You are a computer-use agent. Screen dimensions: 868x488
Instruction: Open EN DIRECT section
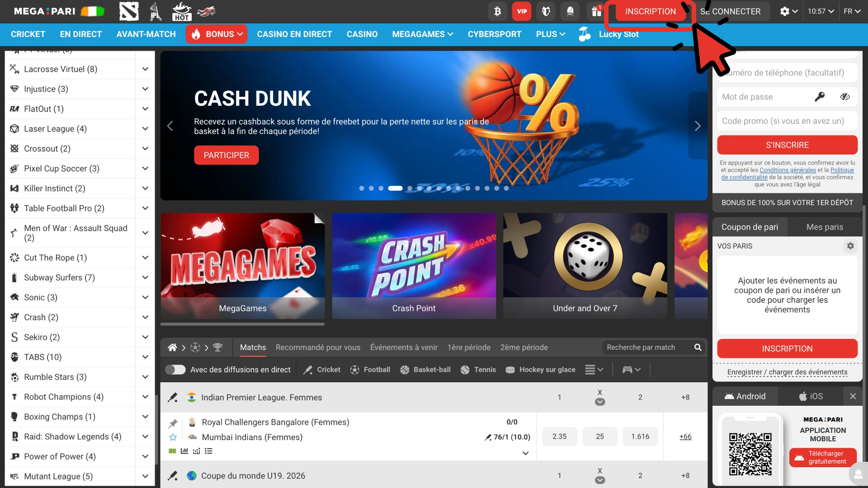coord(81,34)
